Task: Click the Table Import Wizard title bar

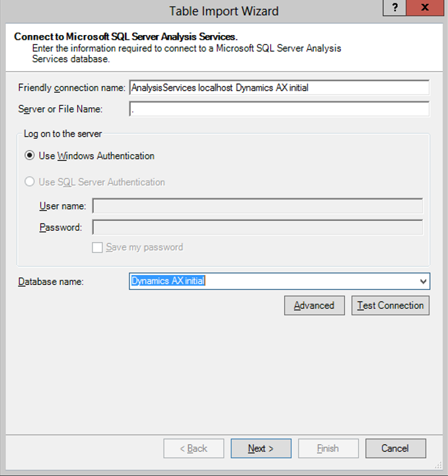Action: click(x=223, y=11)
